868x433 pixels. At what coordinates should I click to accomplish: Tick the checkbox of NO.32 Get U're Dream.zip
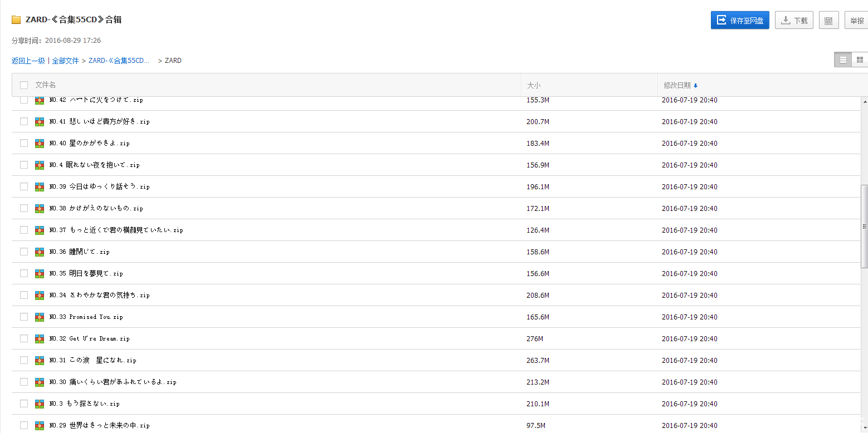point(24,338)
